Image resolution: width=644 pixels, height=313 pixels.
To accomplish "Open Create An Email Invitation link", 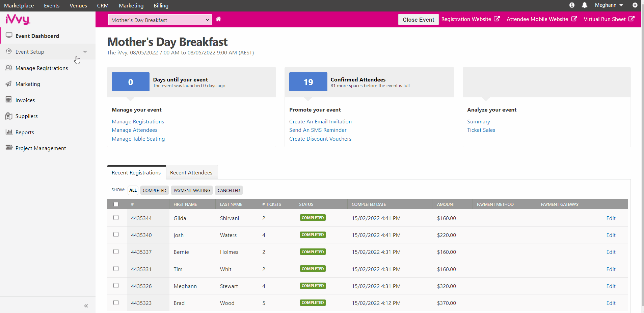I will [x=320, y=121].
